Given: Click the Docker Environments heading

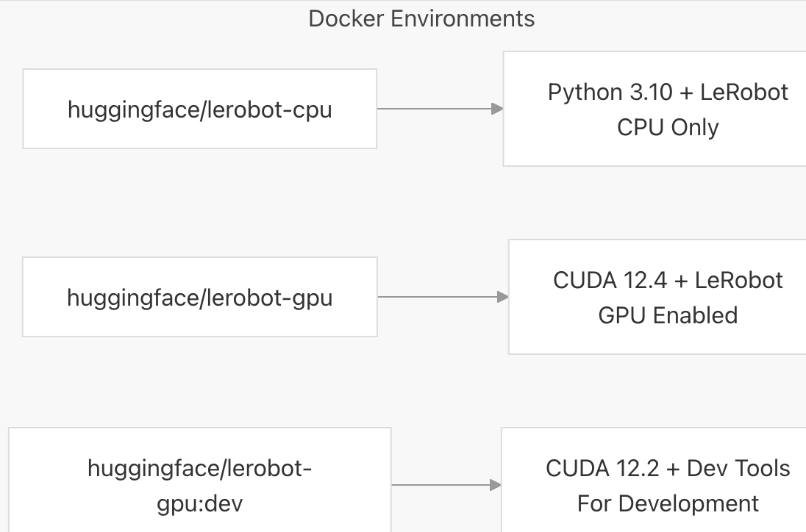Looking at the screenshot, I should click(421, 19).
